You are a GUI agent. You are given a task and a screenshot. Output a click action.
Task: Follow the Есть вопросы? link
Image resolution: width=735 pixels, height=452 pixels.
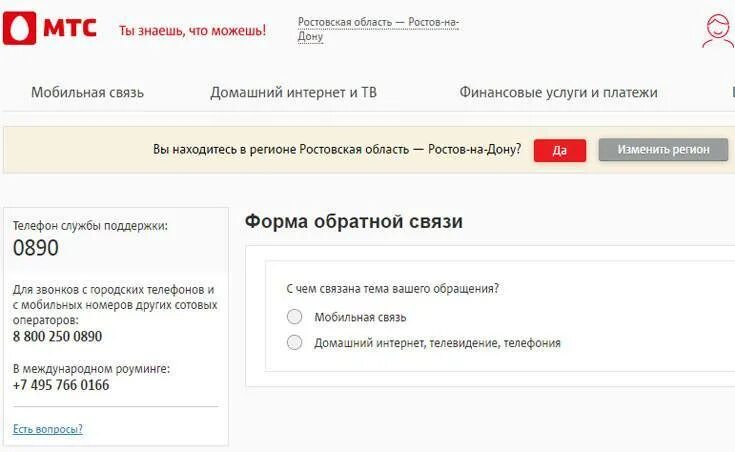(48, 429)
